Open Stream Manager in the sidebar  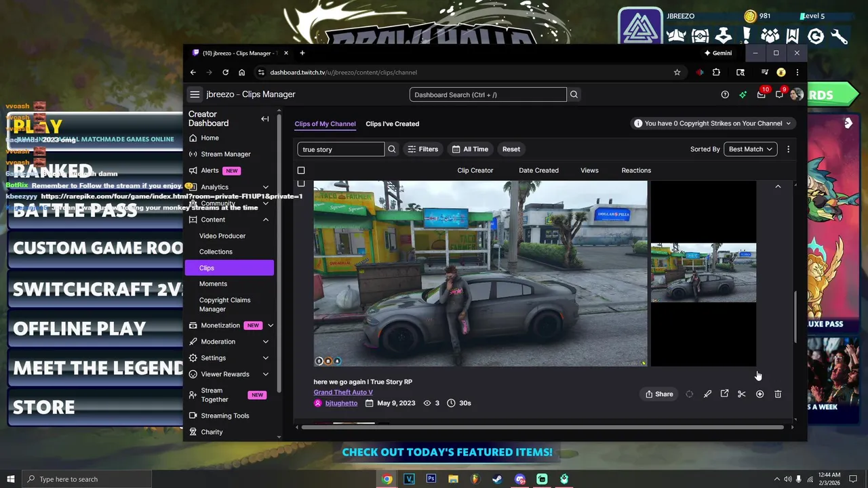pos(226,154)
